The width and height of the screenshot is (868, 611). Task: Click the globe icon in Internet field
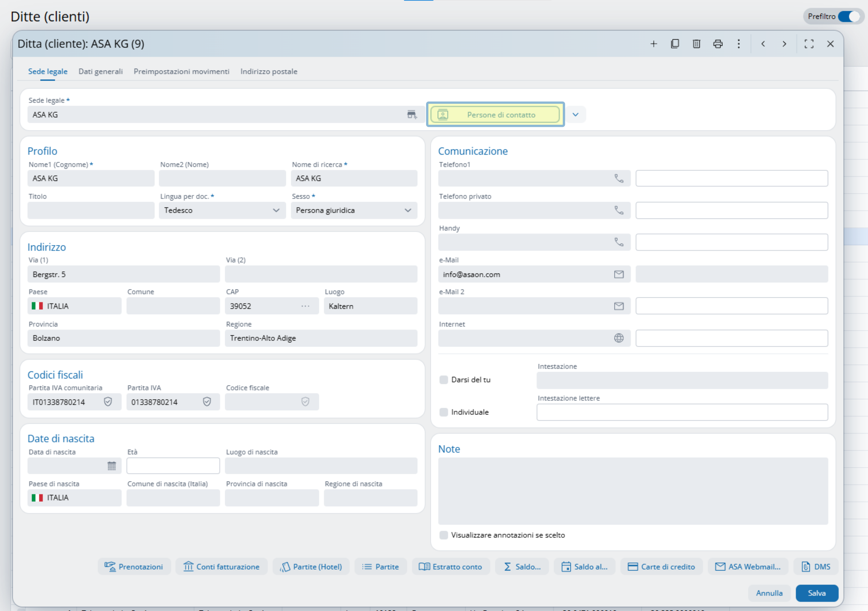tap(619, 338)
